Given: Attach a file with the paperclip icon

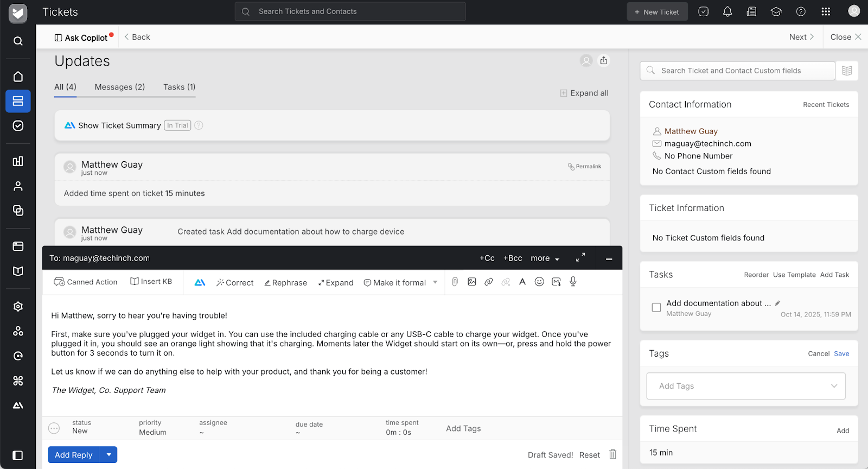Looking at the screenshot, I should tap(455, 282).
